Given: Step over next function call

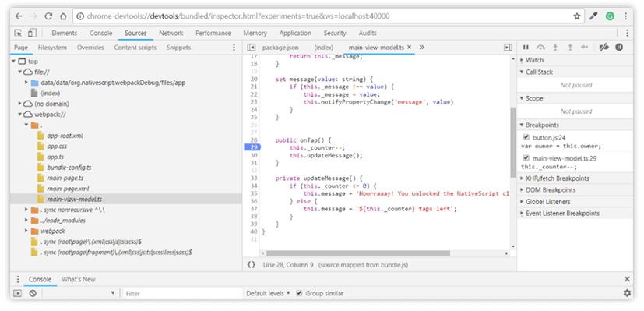Looking at the screenshot, I should pyautogui.click(x=540, y=48).
